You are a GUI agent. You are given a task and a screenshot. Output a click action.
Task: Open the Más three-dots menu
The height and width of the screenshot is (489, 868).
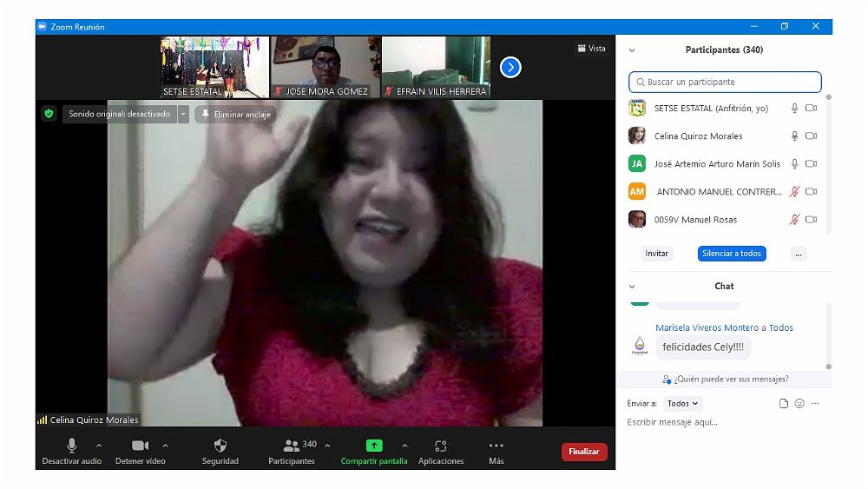coord(496,446)
